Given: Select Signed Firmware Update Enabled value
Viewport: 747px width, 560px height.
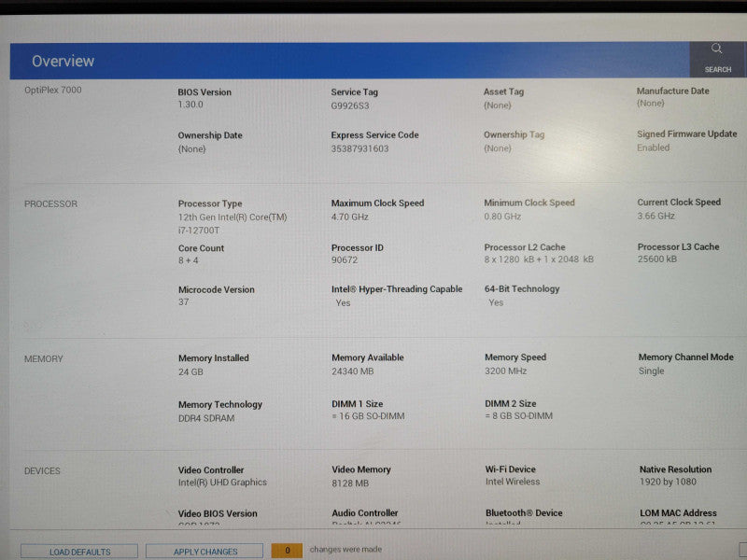Looking at the screenshot, I should pos(653,147).
